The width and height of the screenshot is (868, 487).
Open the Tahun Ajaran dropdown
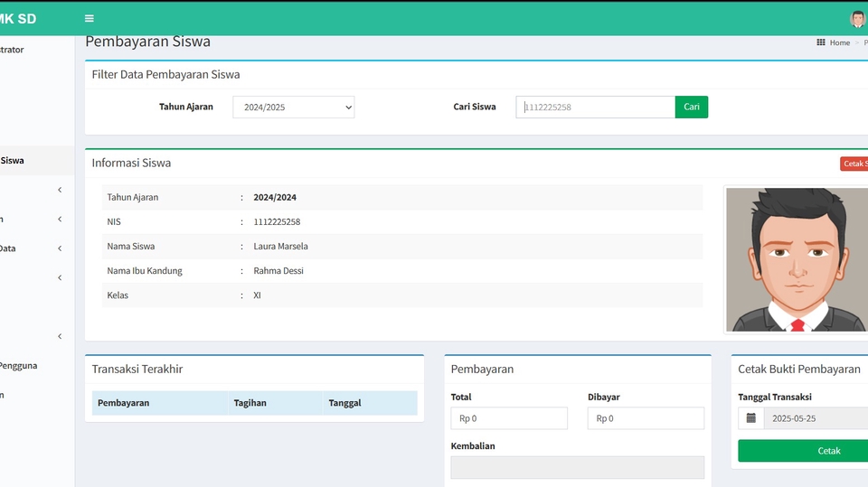(294, 108)
